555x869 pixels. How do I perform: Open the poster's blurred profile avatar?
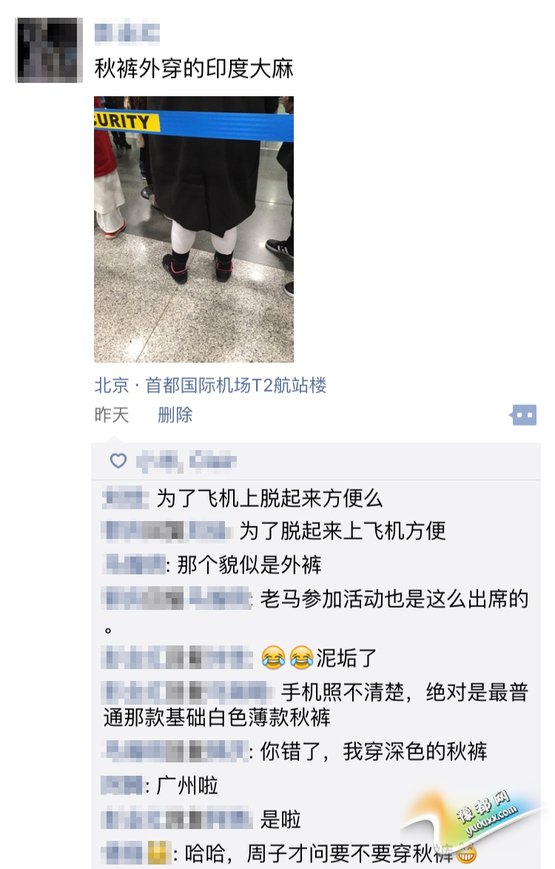tap(49, 50)
